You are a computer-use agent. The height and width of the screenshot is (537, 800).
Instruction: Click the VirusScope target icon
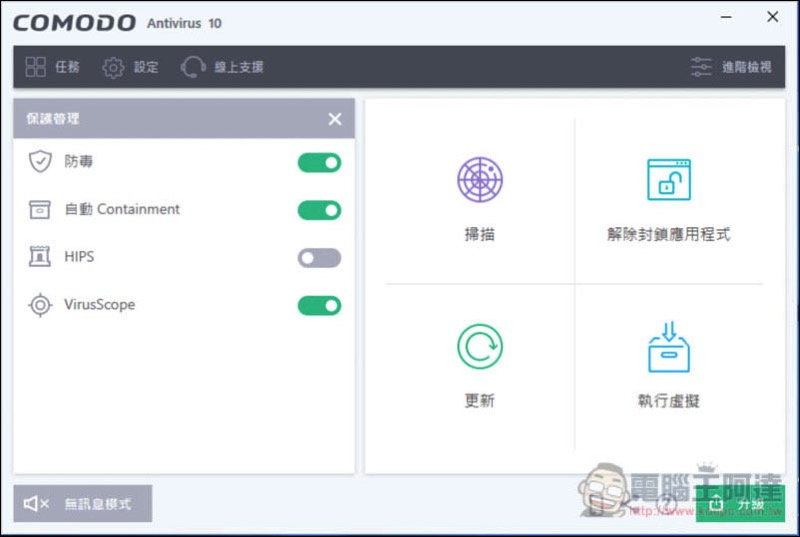tap(40, 305)
